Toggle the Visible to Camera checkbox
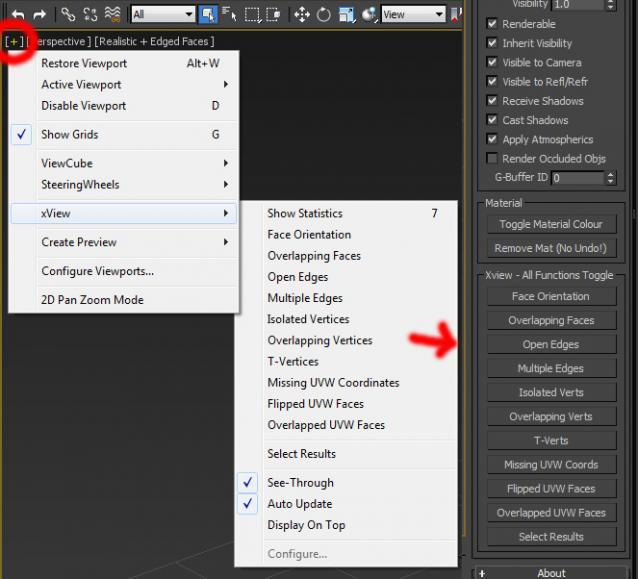The height and width of the screenshot is (579, 638). [492, 62]
